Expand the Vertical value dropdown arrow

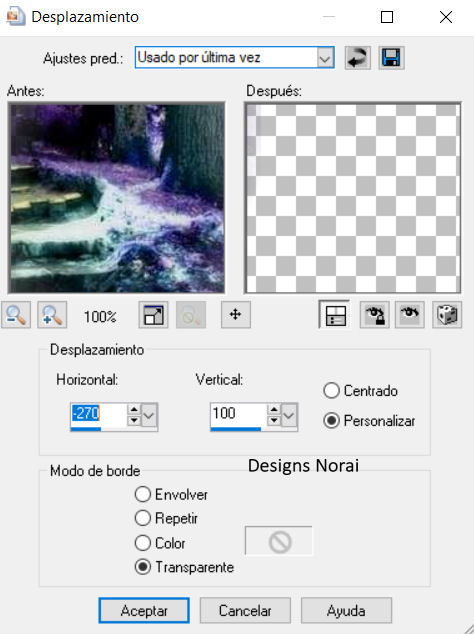[289, 415]
